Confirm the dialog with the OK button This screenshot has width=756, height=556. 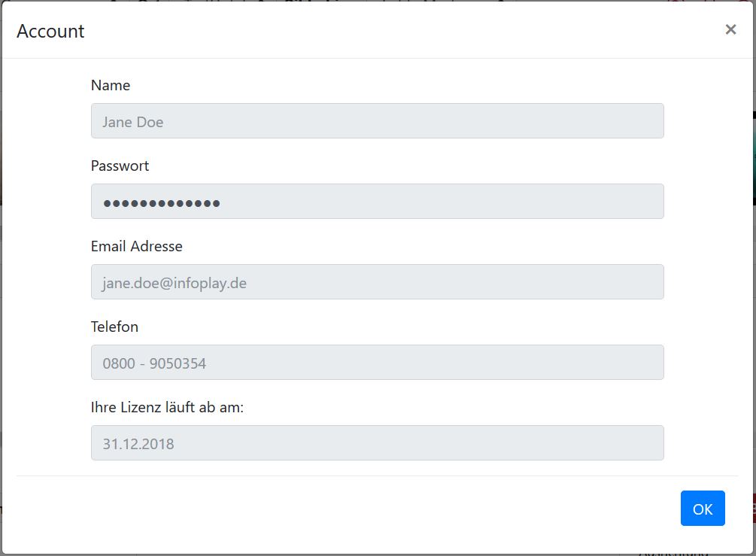(703, 509)
